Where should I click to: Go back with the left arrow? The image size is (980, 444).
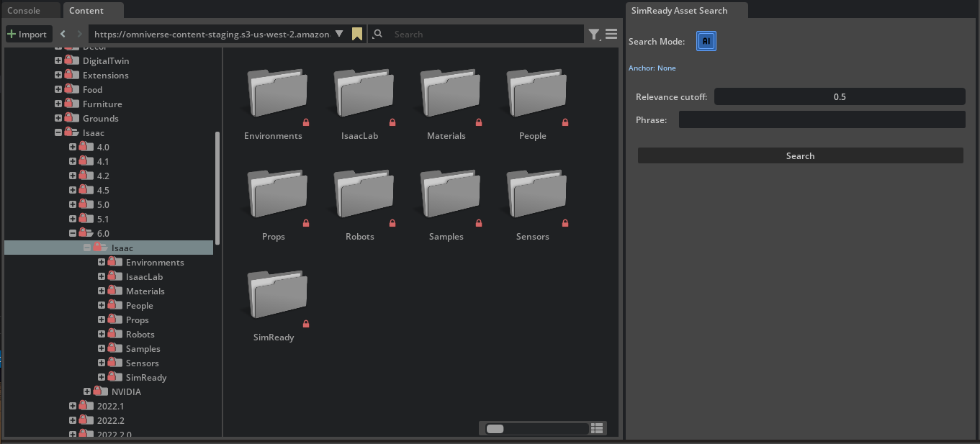point(63,34)
